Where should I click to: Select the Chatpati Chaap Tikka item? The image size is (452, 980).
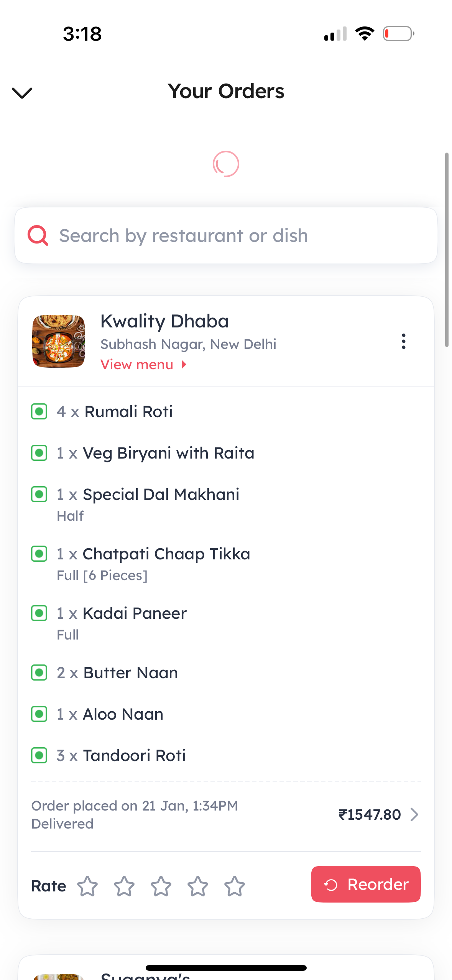[x=166, y=554]
